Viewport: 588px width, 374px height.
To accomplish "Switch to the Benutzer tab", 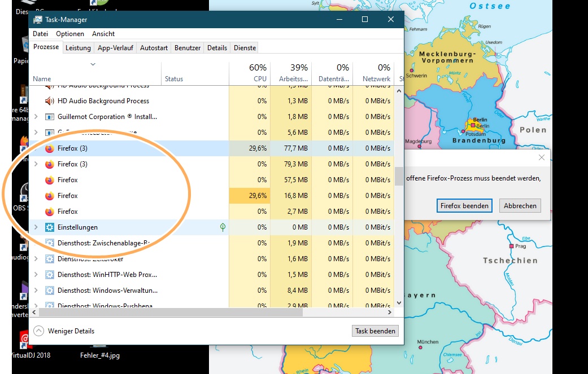I will (x=188, y=48).
